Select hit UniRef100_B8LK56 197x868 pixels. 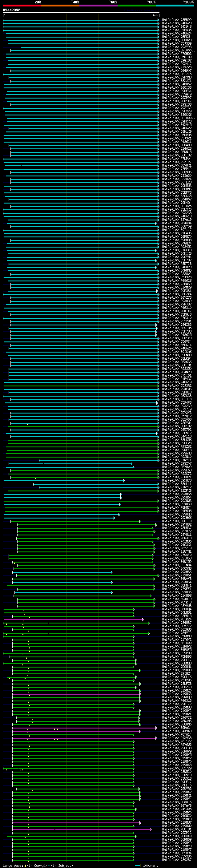pyautogui.click(x=177, y=440)
